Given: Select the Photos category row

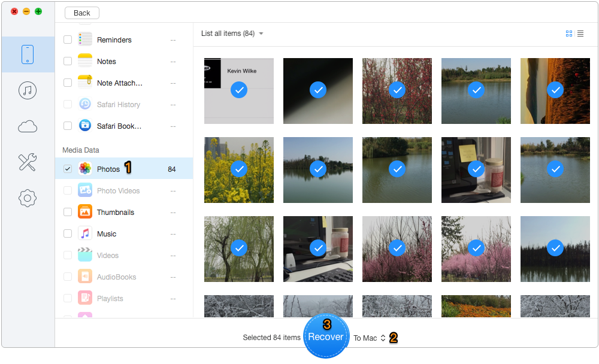Looking at the screenshot, I should [124, 169].
